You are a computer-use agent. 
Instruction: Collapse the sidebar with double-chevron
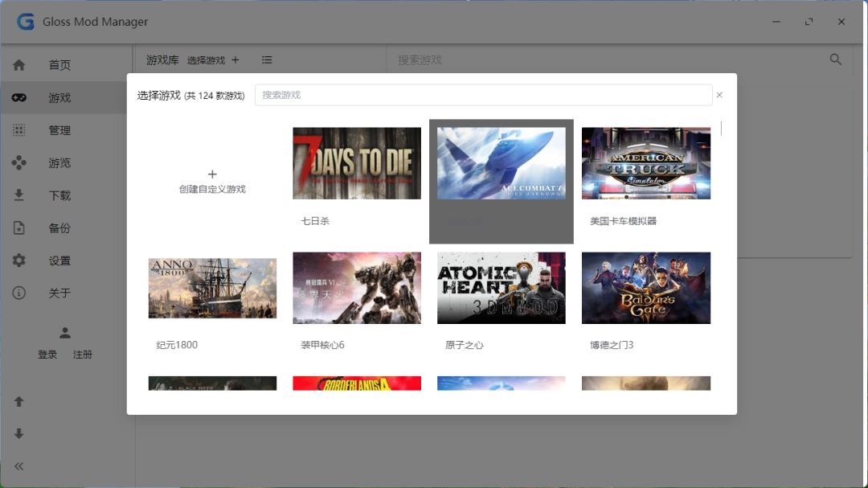click(18, 465)
